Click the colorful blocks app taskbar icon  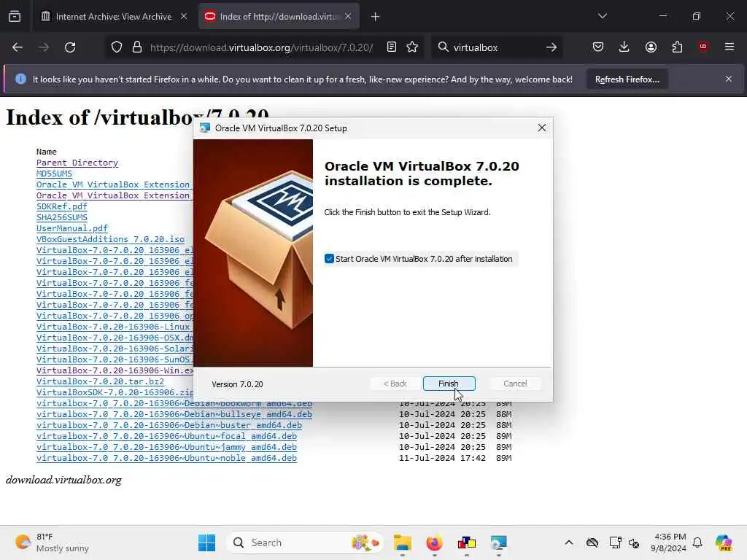pyautogui.click(x=466, y=542)
